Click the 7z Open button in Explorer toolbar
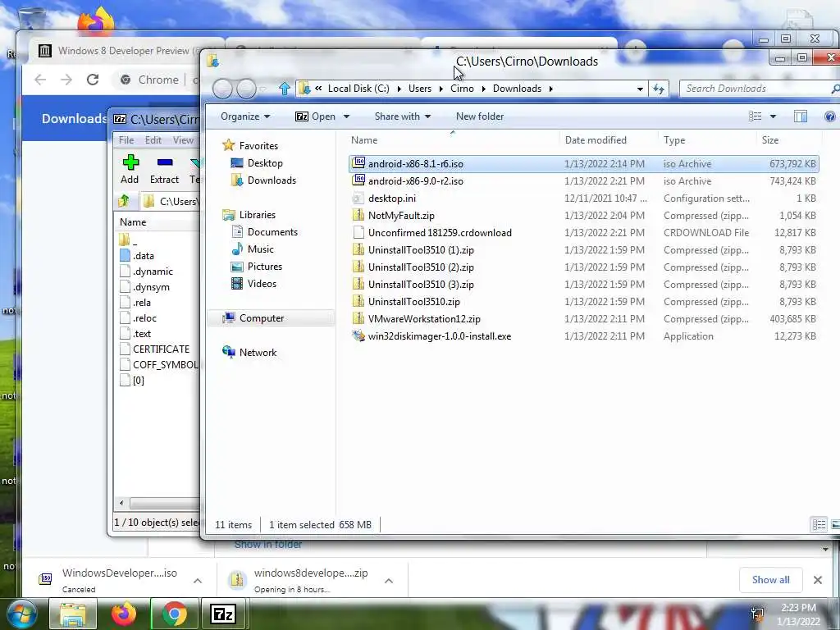Image resolution: width=840 pixels, height=630 pixels. pos(316,116)
